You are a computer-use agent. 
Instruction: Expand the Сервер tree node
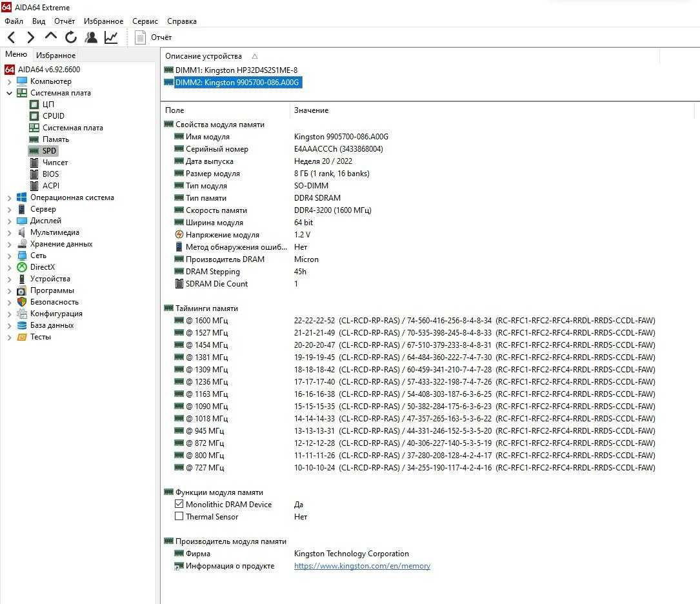point(10,209)
